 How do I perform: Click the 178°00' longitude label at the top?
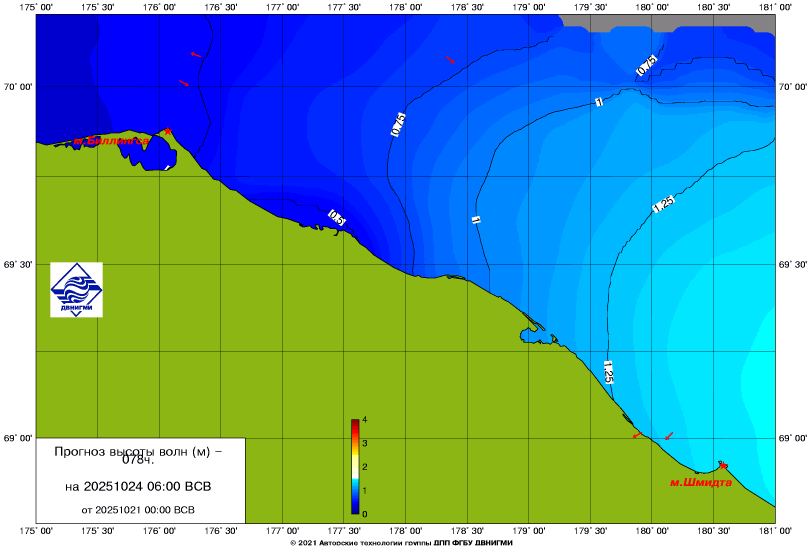pyautogui.click(x=405, y=7)
